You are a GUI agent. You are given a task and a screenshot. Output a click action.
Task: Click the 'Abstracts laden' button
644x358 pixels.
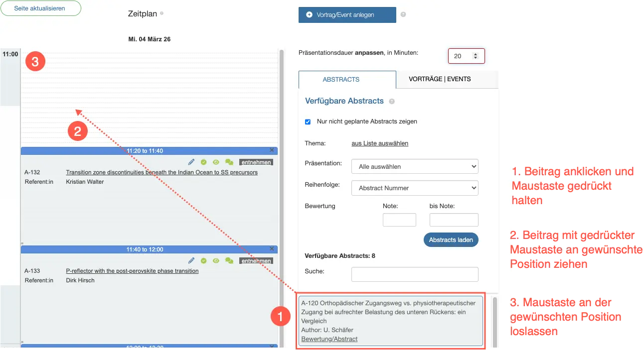[451, 239]
